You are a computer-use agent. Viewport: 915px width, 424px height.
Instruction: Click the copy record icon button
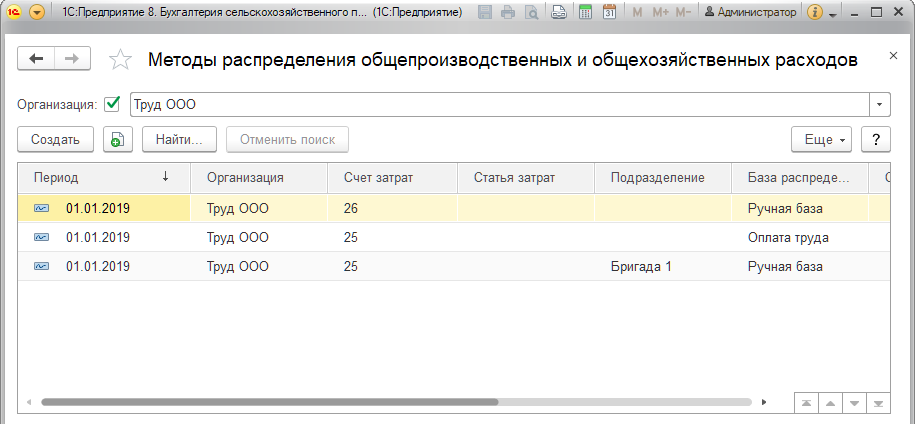coord(118,139)
